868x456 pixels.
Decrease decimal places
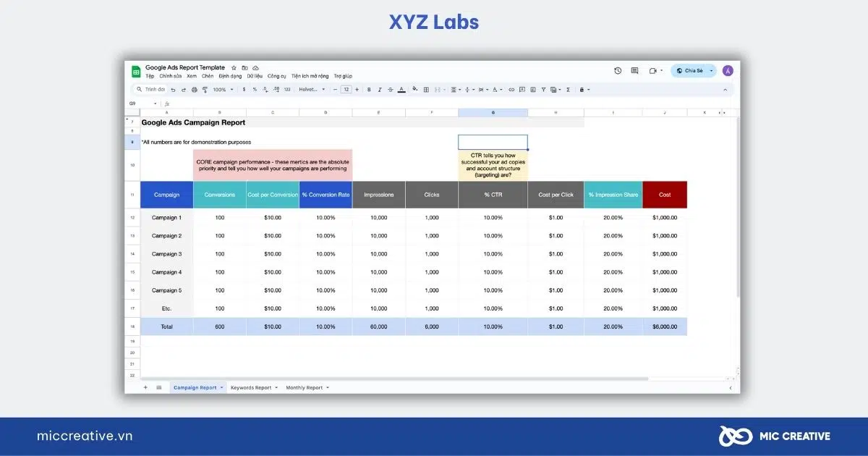coord(265,90)
